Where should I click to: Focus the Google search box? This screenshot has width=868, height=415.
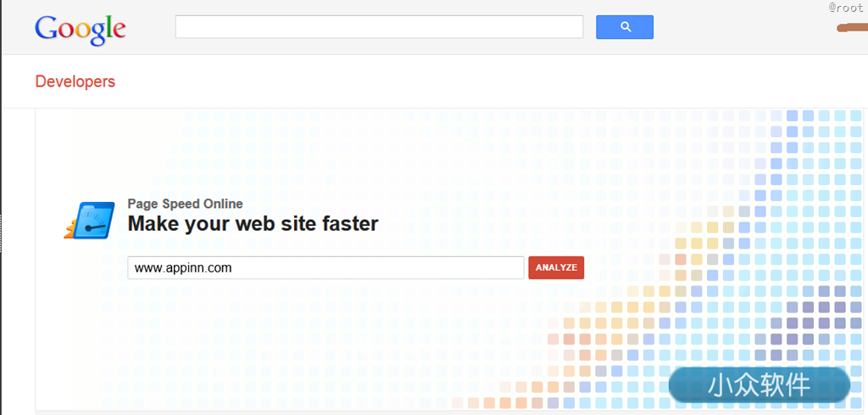[379, 27]
